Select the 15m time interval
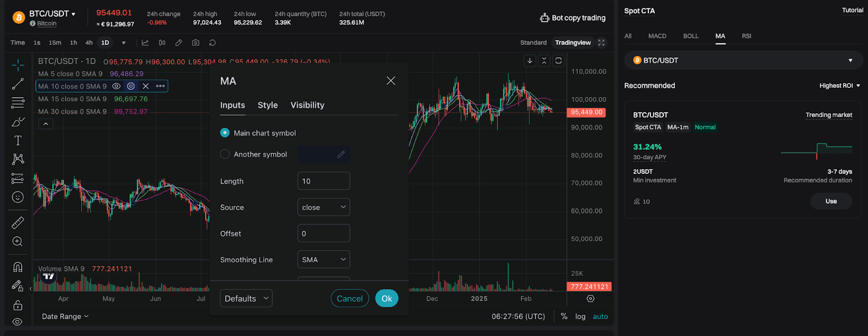This screenshot has width=868, height=336. (55, 43)
